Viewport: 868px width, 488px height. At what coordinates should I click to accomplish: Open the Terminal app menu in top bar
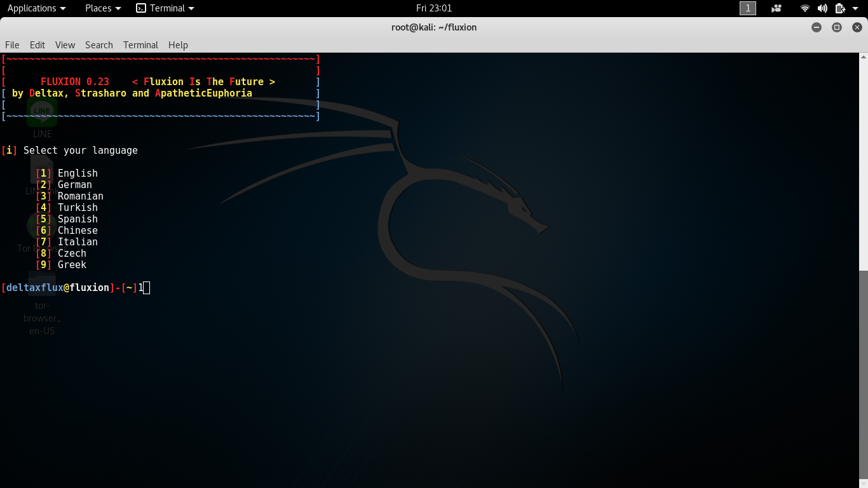165,8
